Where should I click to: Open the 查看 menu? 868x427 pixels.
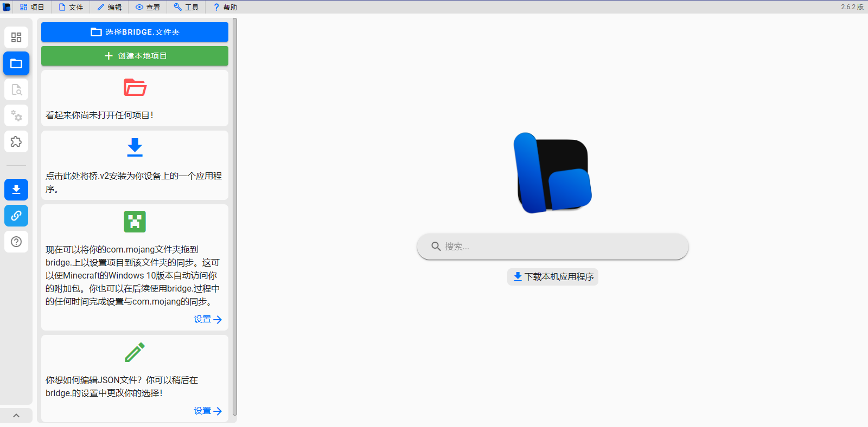pos(148,7)
